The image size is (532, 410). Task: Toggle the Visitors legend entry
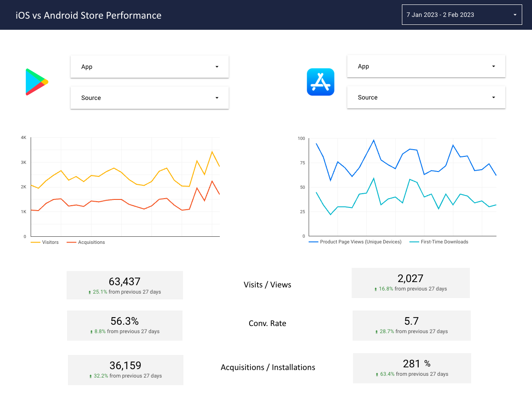45,242
